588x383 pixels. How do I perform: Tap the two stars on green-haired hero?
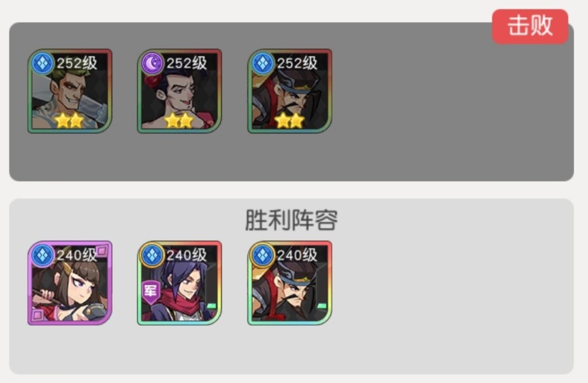point(69,121)
